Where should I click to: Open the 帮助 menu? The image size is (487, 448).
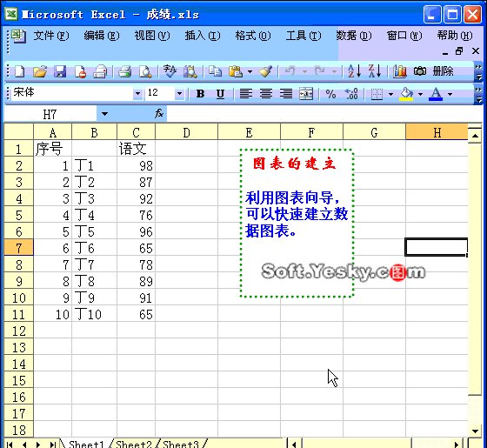point(455,36)
